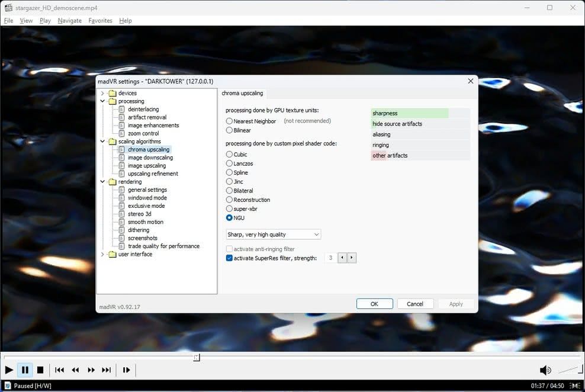
Task: Click Cancel in madVR settings
Action: [x=414, y=304]
